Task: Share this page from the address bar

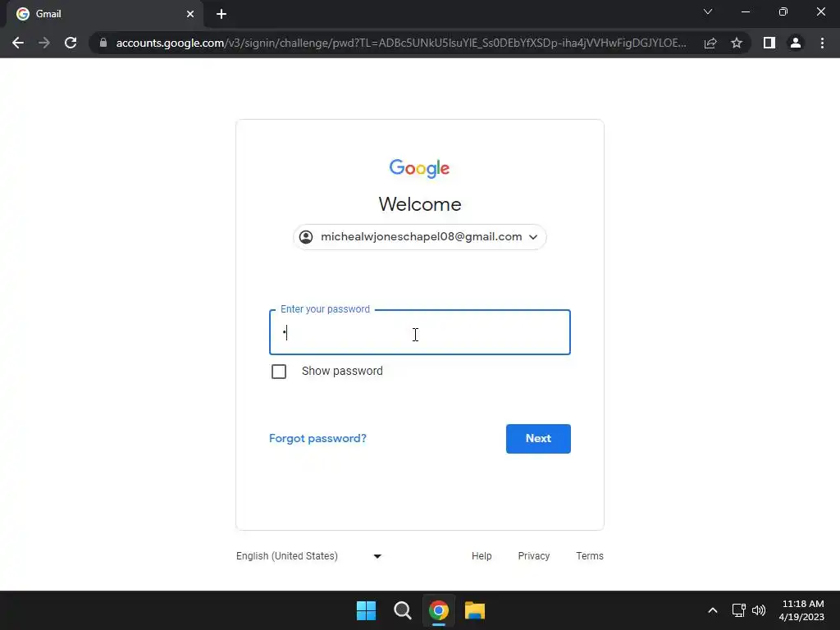Action: [x=710, y=43]
